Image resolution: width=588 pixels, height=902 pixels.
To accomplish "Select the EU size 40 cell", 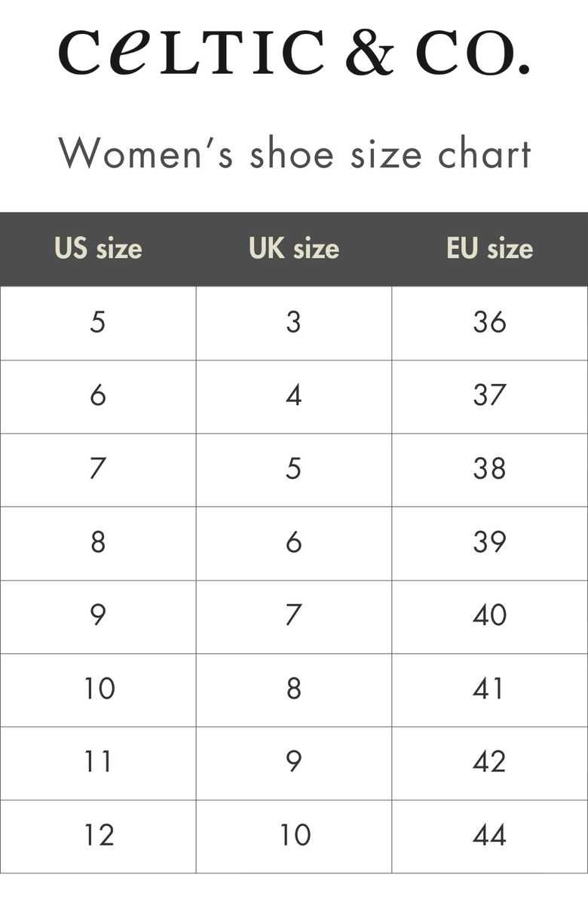I will click(489, 615).
